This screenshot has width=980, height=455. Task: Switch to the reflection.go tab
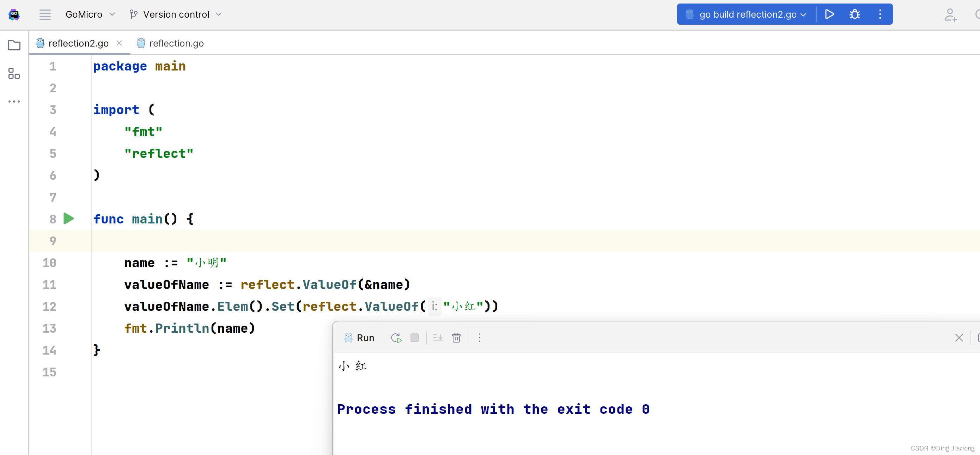[x=176, y=43]
